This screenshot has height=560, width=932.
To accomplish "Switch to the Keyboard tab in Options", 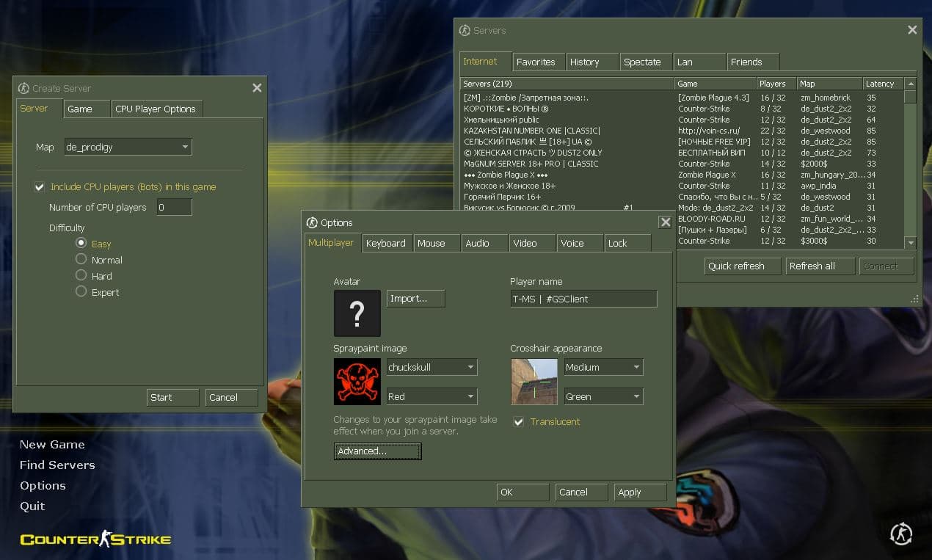I will point(387,243).
